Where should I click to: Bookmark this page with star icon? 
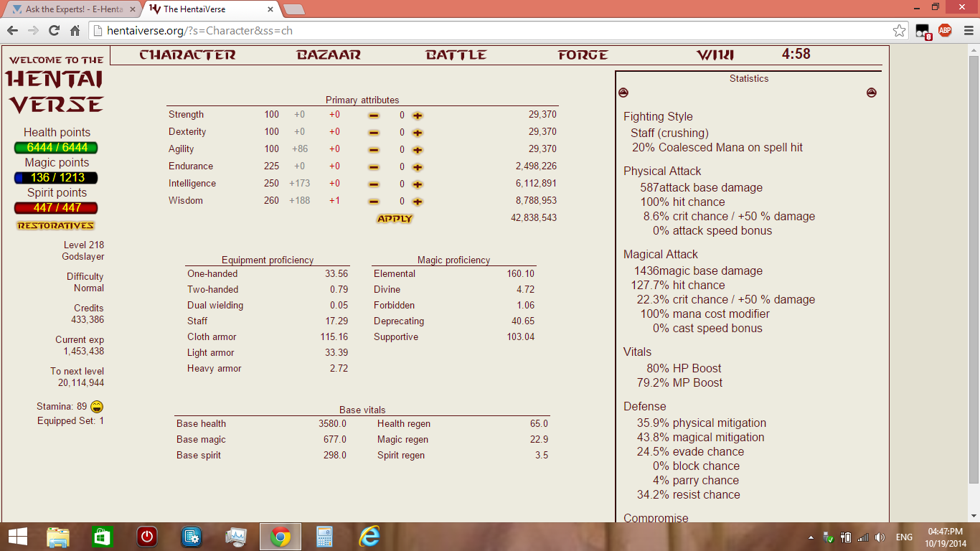click(899, 31)
